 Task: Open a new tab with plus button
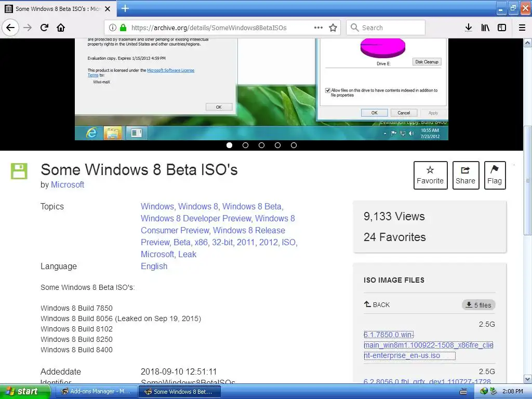pos(125,8)
